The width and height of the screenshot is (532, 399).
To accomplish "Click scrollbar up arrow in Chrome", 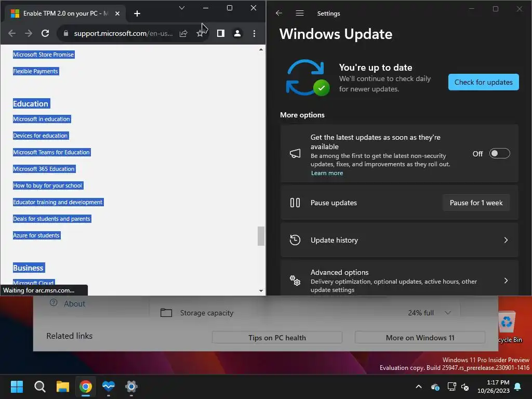I will click(261, 49).
